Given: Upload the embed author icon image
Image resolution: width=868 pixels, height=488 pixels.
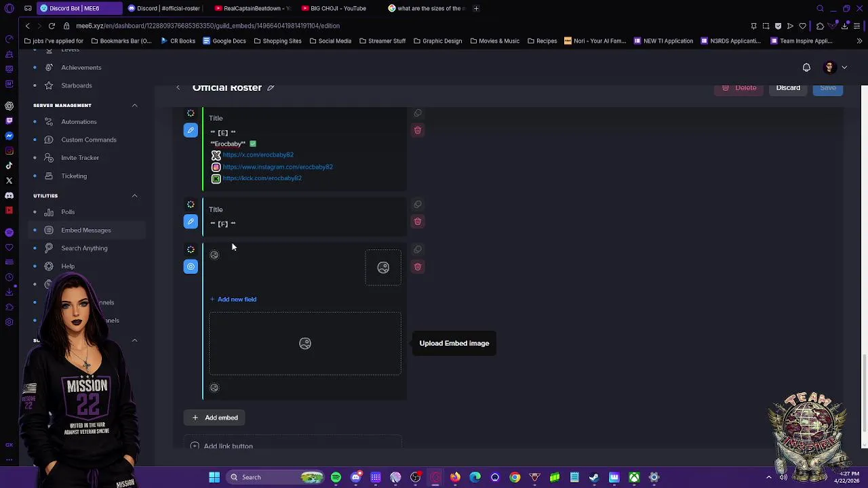Looking at the screenshot, I should point(214,255).
